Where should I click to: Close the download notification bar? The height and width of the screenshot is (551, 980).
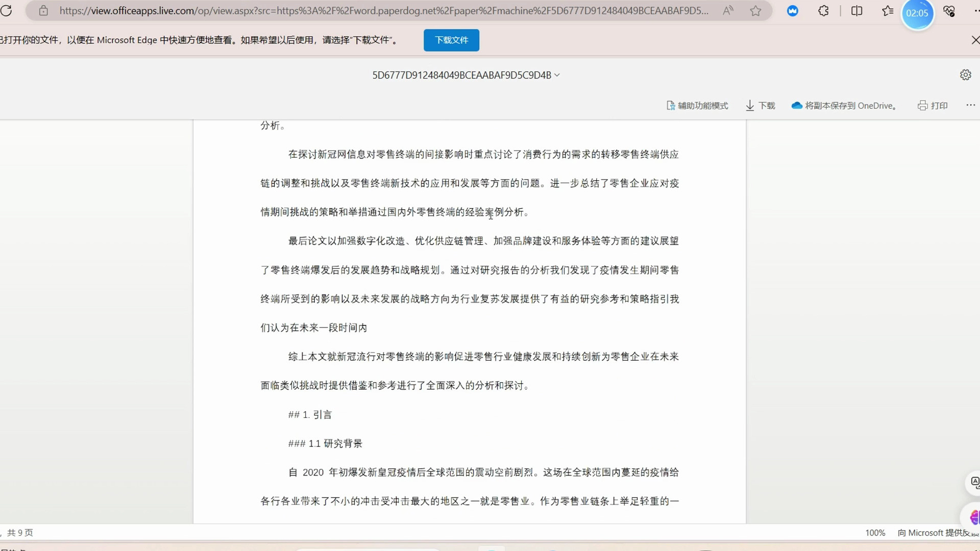point(975,40)
